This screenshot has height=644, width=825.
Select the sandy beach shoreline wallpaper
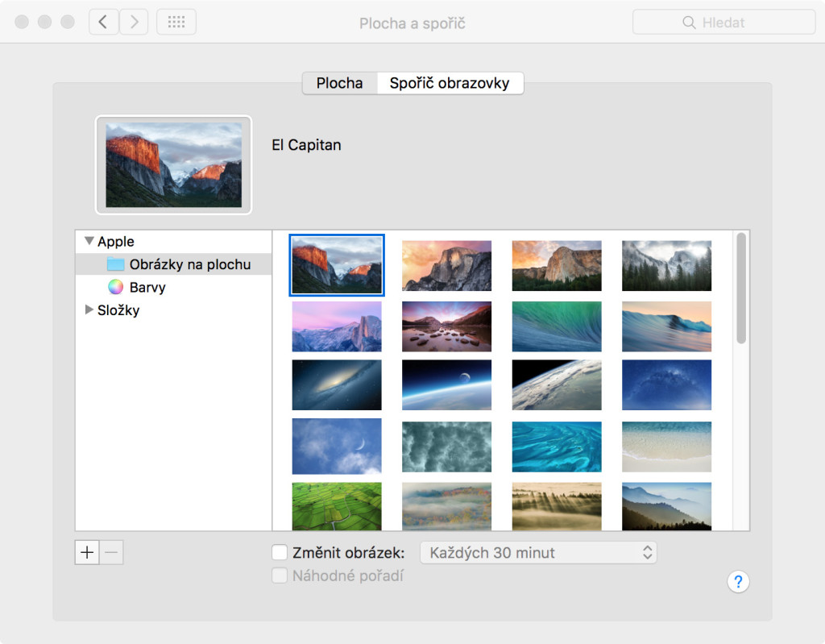(666, 447)
